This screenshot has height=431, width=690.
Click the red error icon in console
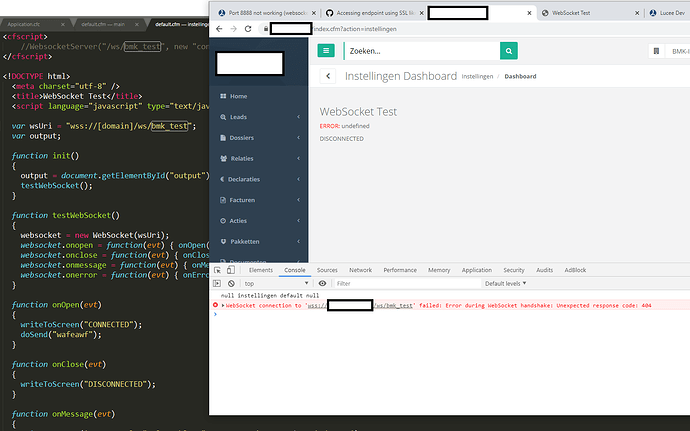click(x=215, y=305)
